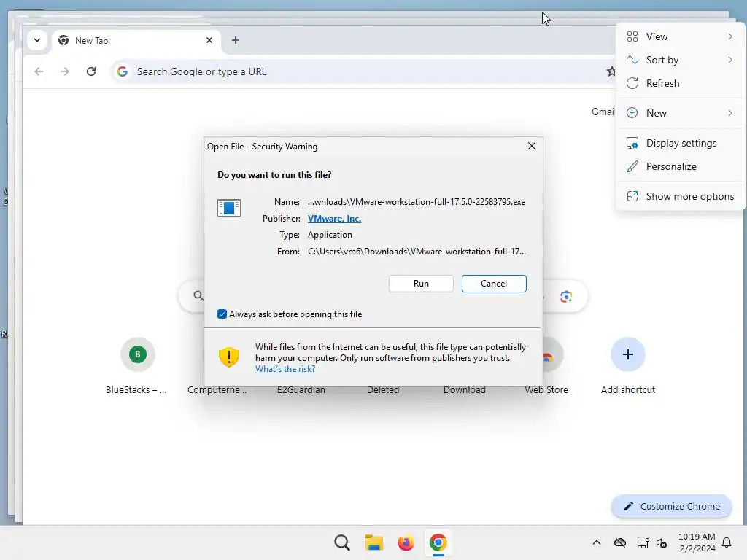The image size is (747, 560).
Task: Open the taskbar clock and date
Action: coord(697,542)
